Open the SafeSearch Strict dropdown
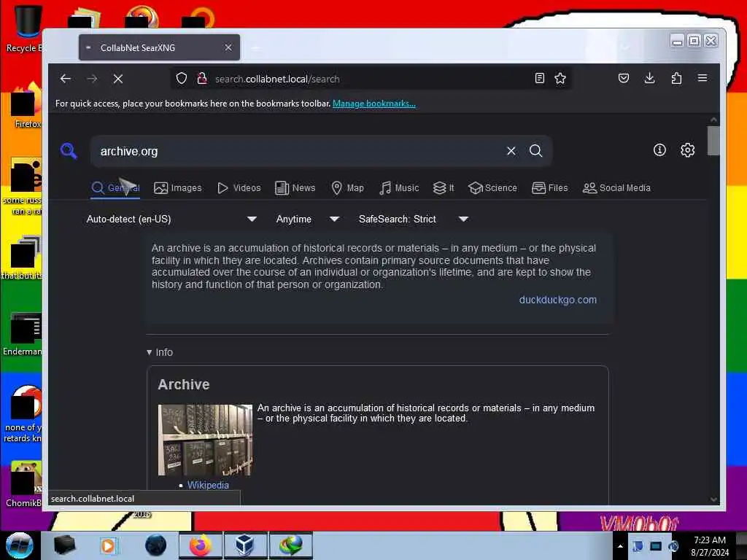This screenshot has height=560, width=747. click(x=413, y=219)
